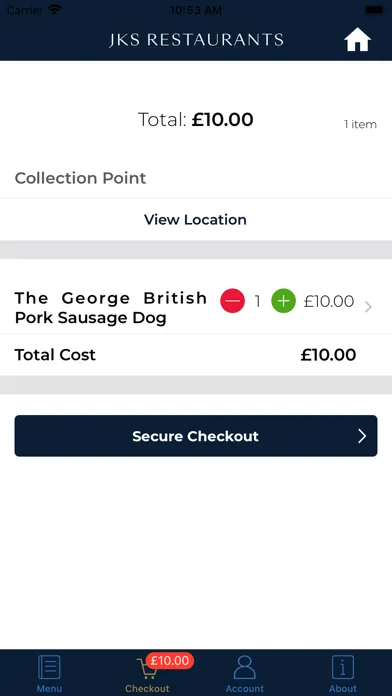Tap the Wi-Fi status icon
392x696 pixels.
(x=55, y=10)
